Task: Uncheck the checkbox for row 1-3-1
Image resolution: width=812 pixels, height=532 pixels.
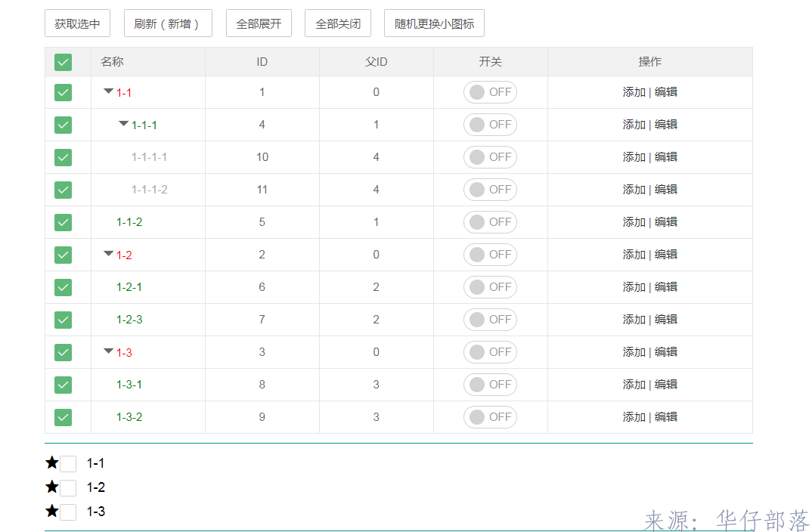Action: click(64, 385)
